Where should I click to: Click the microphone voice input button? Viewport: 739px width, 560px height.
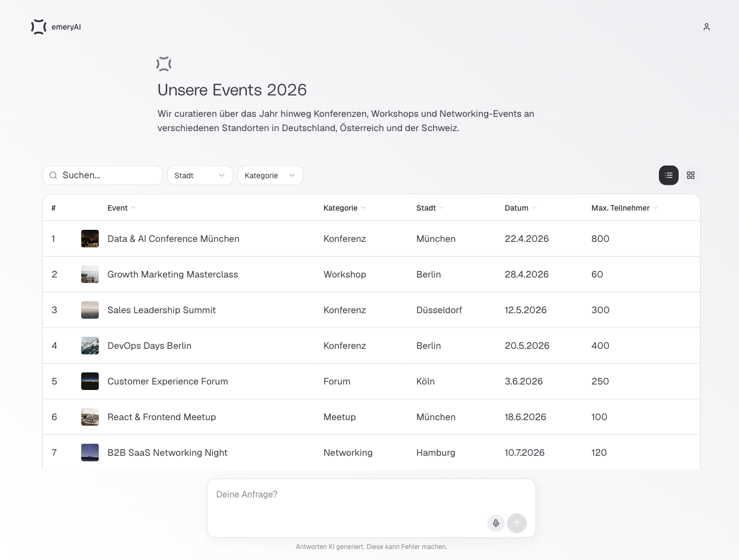(496, 523)
